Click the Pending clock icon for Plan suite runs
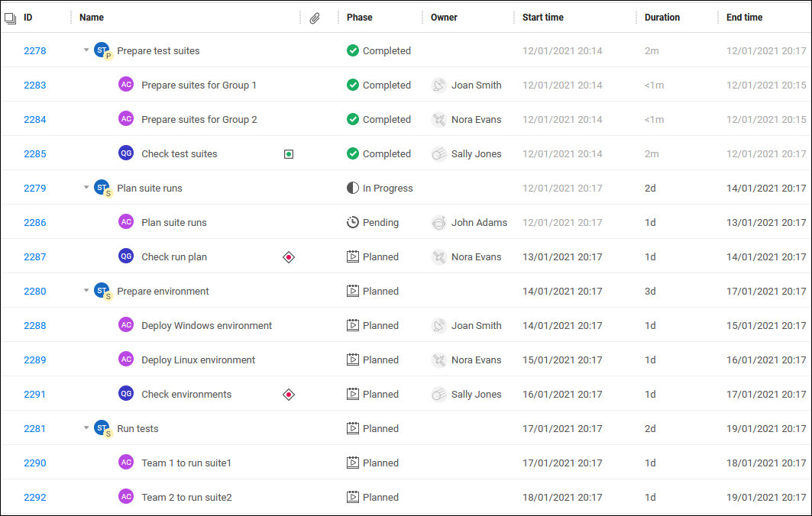Image resolution: width=812 pixels, height=516 pixels. (x=353, y=223)
